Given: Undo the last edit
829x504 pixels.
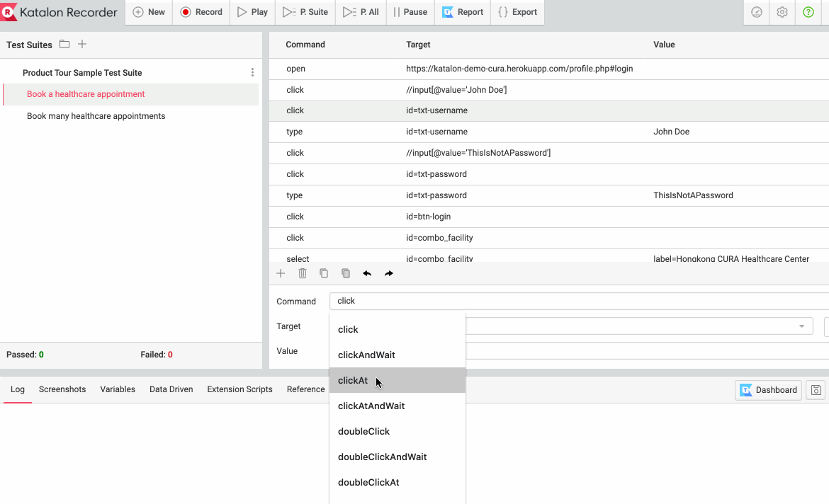Looking at the screenshot, I should tap(367, 273).
